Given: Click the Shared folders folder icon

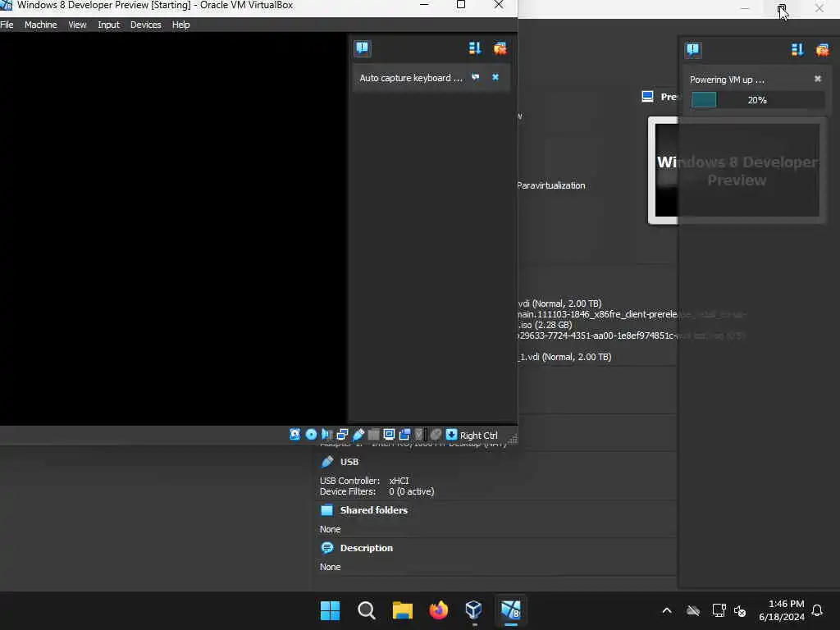Looking at the screenshot, I should point(326,510).
